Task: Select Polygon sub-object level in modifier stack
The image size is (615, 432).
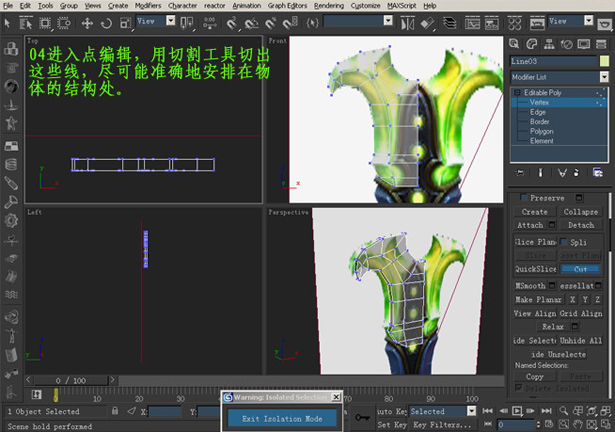Action: tap(540, 131)
